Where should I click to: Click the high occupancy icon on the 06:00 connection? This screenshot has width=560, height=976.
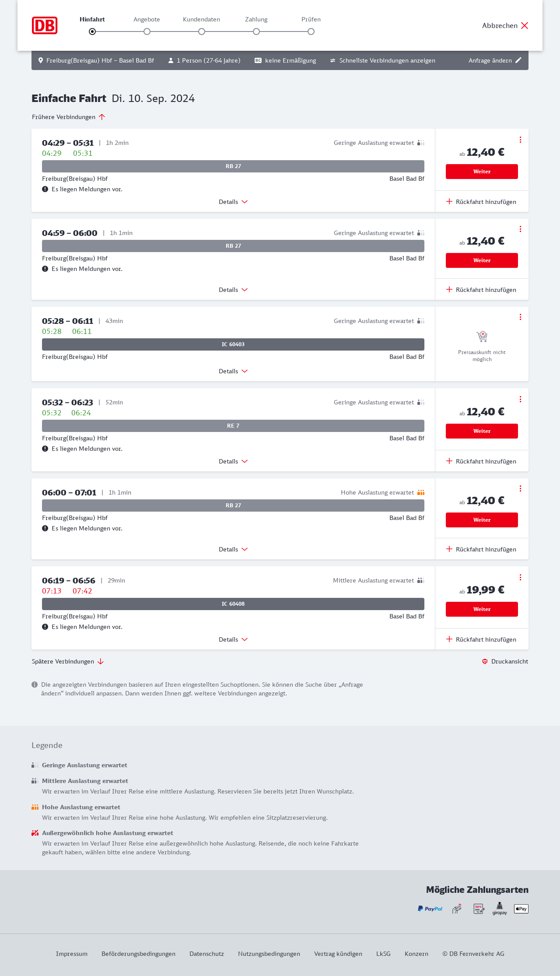(421, 492)
